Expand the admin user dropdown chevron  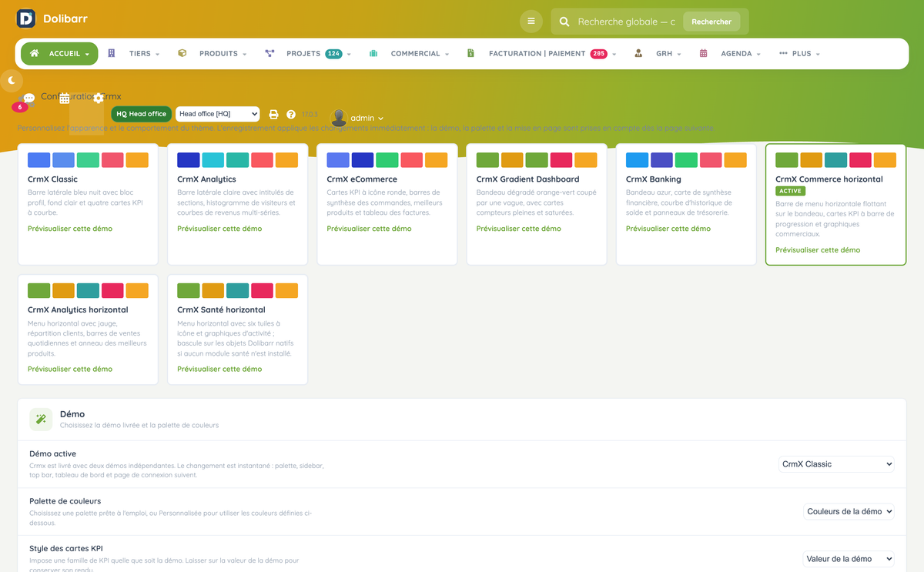tap(380, 119)
